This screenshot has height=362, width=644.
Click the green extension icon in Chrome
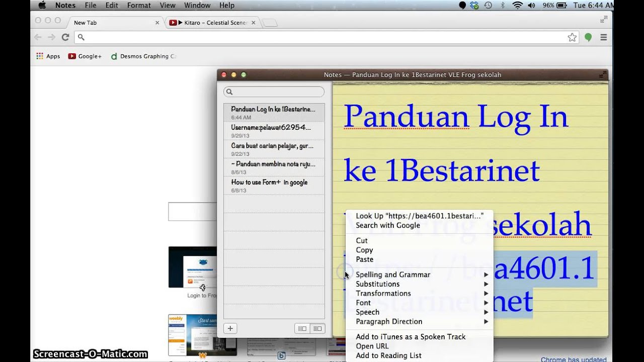point(588,37)
